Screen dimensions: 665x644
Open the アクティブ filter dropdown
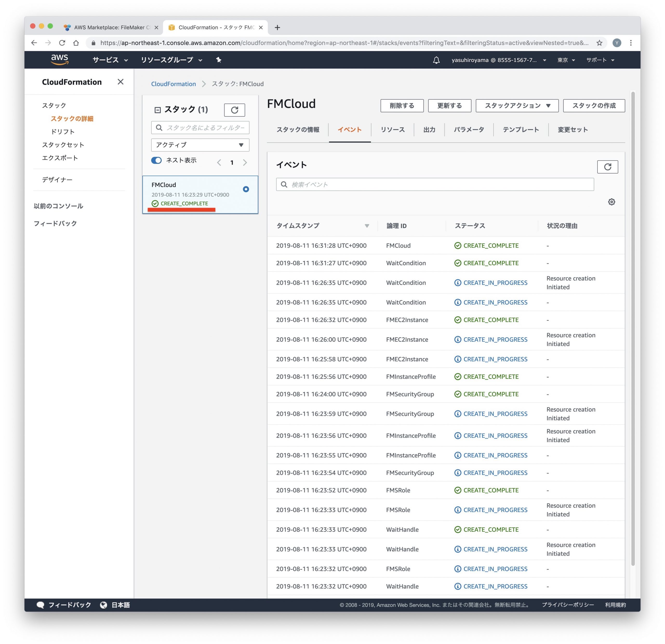(x=200, y=145)
